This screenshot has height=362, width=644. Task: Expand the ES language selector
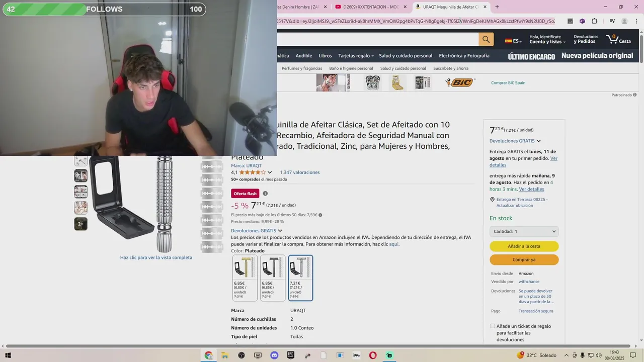(x=513, y=41)
